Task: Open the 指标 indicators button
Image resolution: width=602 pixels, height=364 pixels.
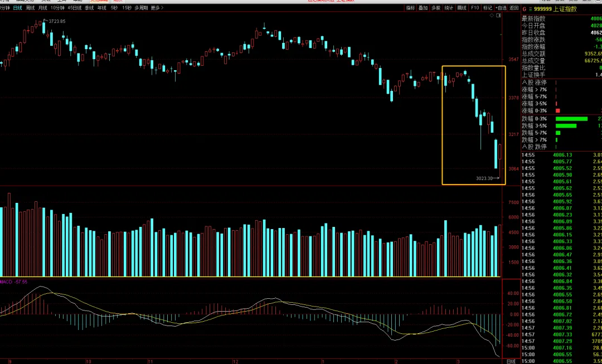Action: pos(410,8)
